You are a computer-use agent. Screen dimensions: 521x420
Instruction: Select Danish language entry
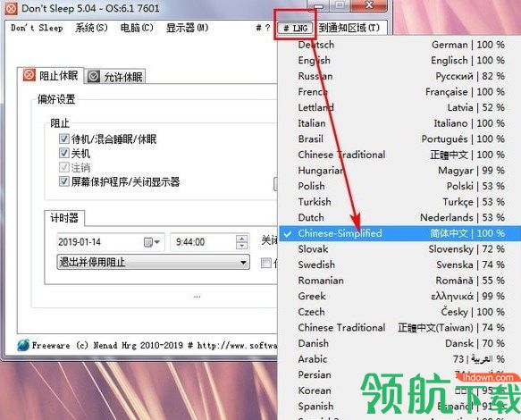(x=399, y=343)
